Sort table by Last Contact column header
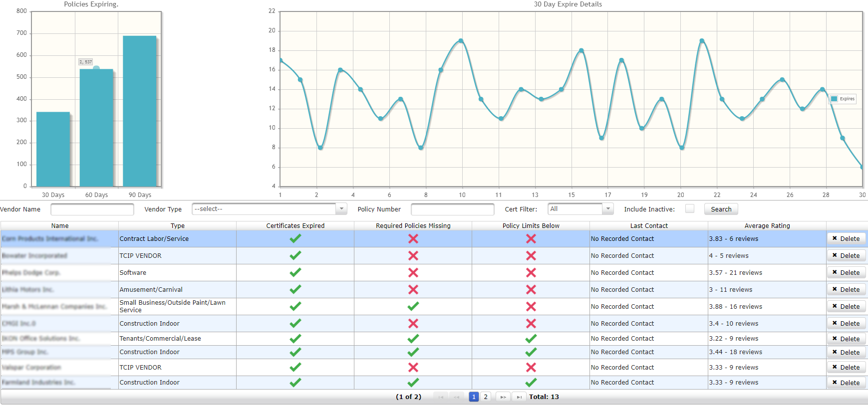The image size is (868, 407). click(x=648, y=226)
